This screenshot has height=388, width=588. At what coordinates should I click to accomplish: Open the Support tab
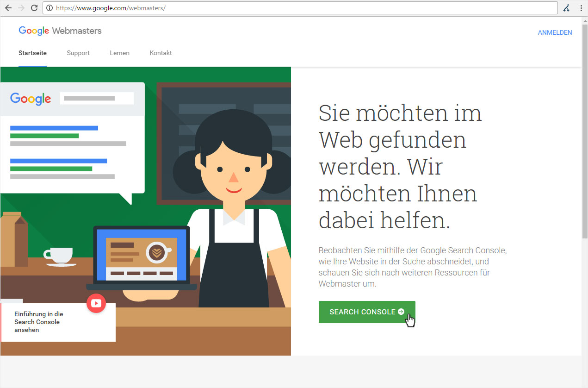(78, 53)
